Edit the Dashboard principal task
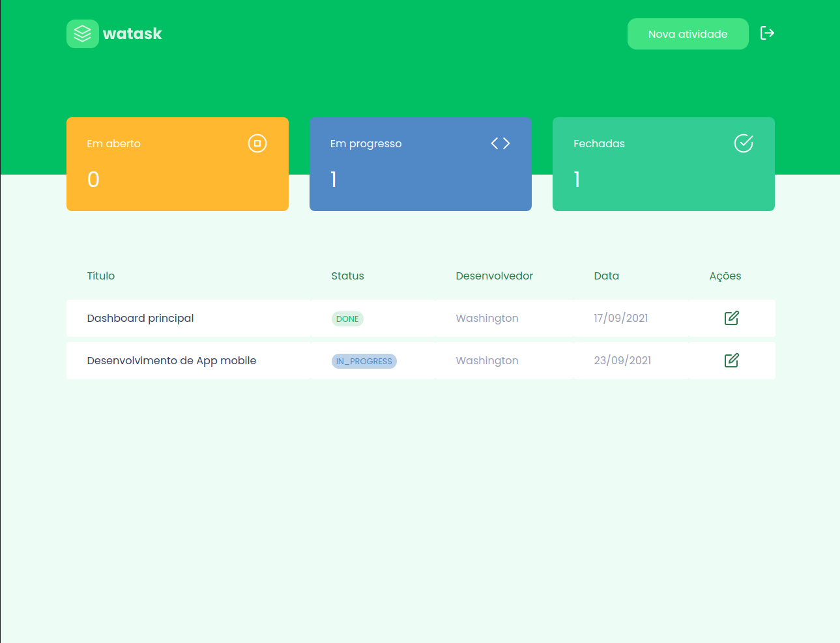The height and width of the screenshot is (643, 840). [732, 318]
